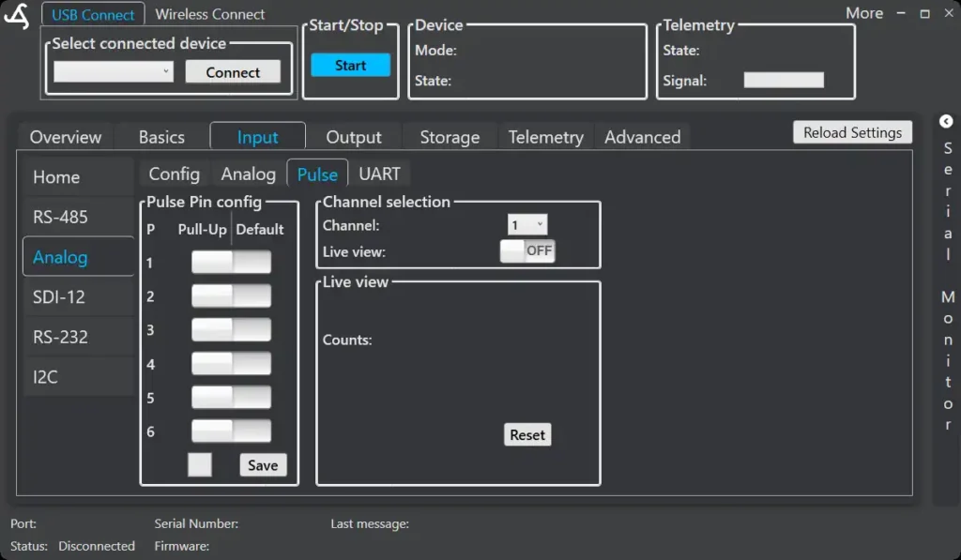
Task: Collapse the Serial Monitor arrow icon
Action: point(946,122)
